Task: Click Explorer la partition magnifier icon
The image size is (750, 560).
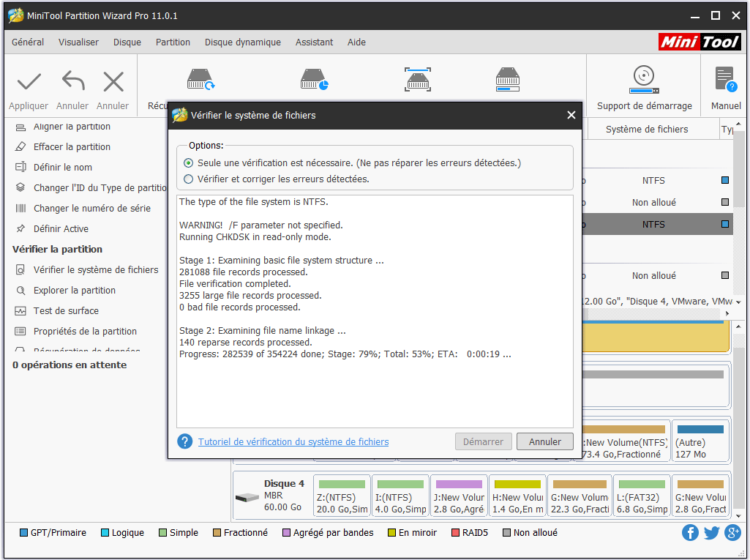Action: [20, 290]
